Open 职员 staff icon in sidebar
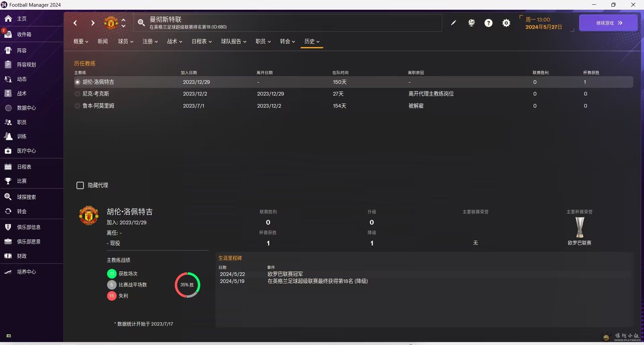Image resolution: width=644 pixels, height=345 pixels. click(8, 122)
